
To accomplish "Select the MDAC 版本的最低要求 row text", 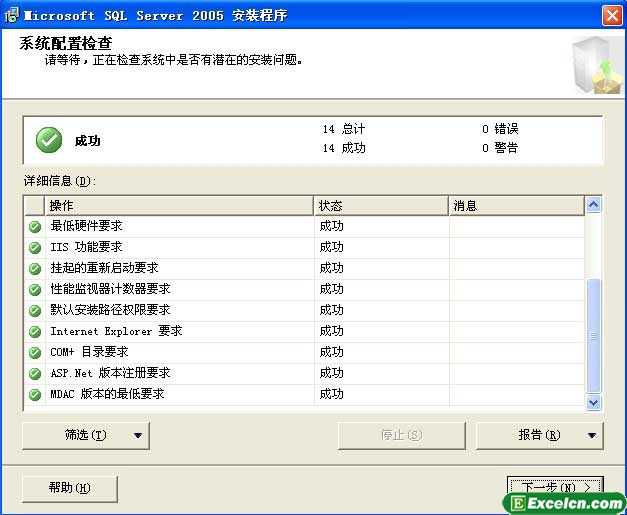I will point(107,394).
